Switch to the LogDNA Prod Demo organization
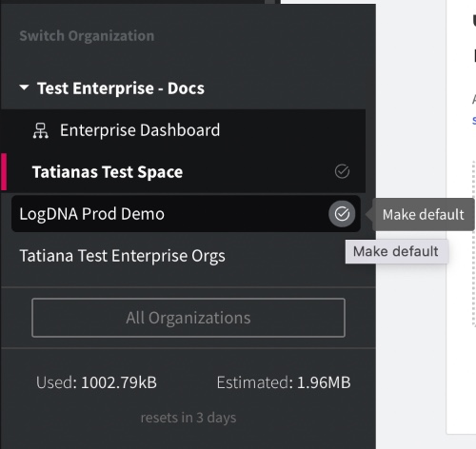This screenshot has height=449, width=476. 91,214
